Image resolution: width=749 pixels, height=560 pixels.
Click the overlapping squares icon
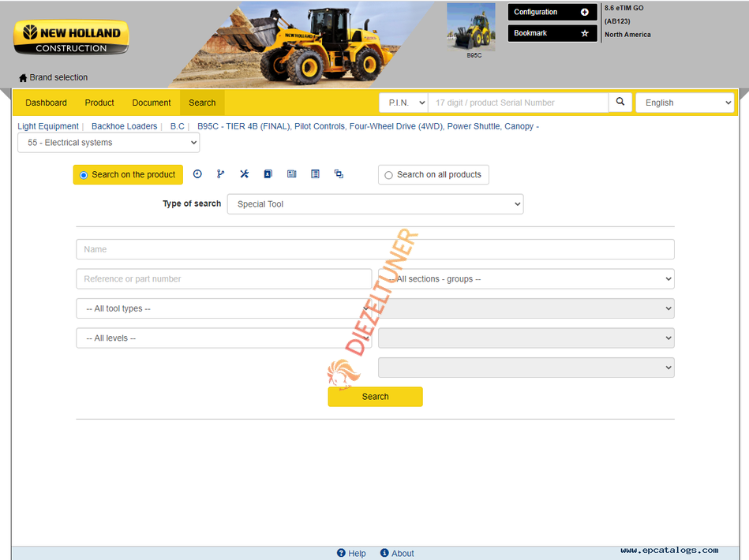(339, 174)
